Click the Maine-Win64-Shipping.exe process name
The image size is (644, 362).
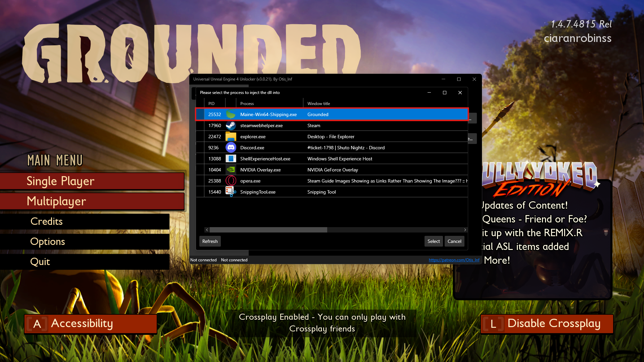[268, 114]
